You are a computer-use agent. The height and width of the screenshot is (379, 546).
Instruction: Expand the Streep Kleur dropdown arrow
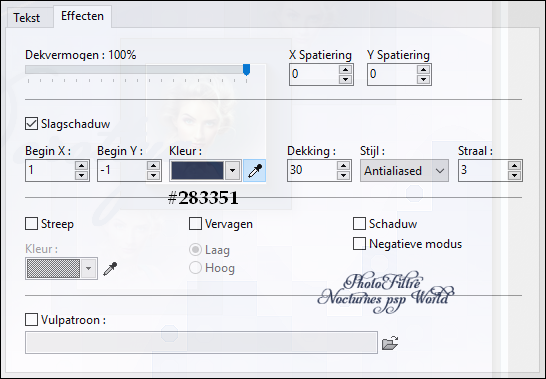(x=88, y=269)
